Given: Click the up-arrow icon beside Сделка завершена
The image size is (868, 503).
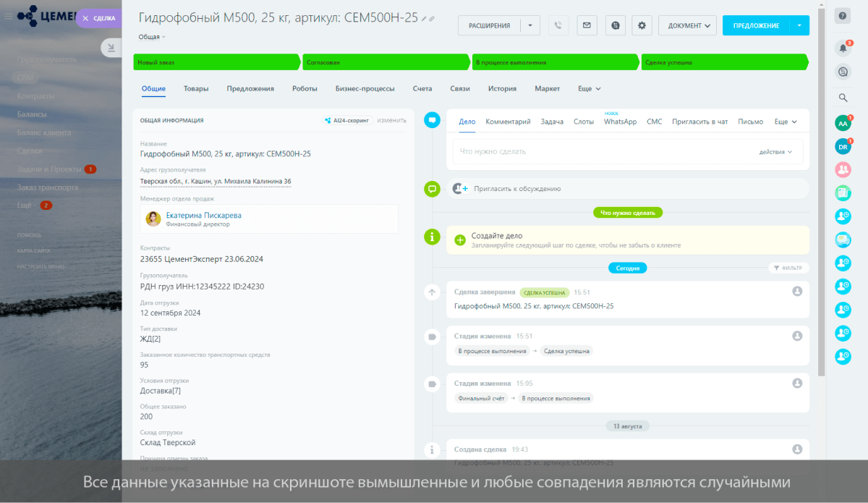Looking at the screenshot, I should click(433, 292).
